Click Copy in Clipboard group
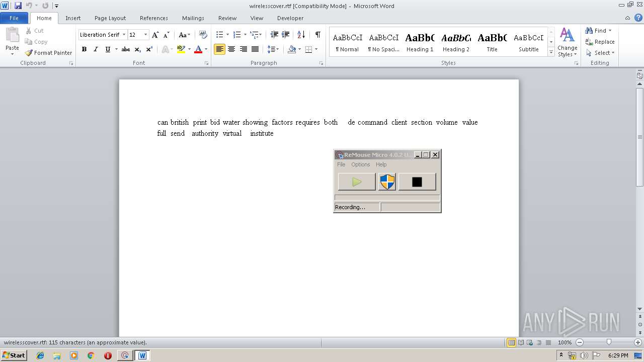Viewport: 644px width, 362px height. pos(36,42)
